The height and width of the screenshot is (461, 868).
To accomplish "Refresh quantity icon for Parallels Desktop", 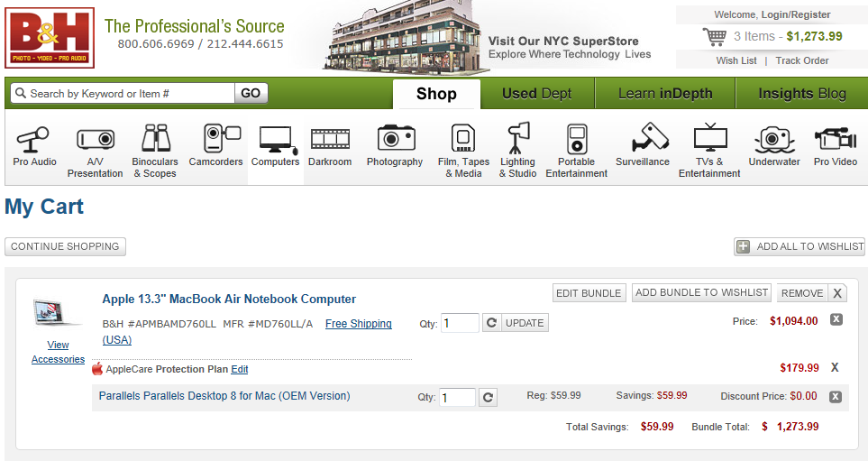I will [488, 397].
